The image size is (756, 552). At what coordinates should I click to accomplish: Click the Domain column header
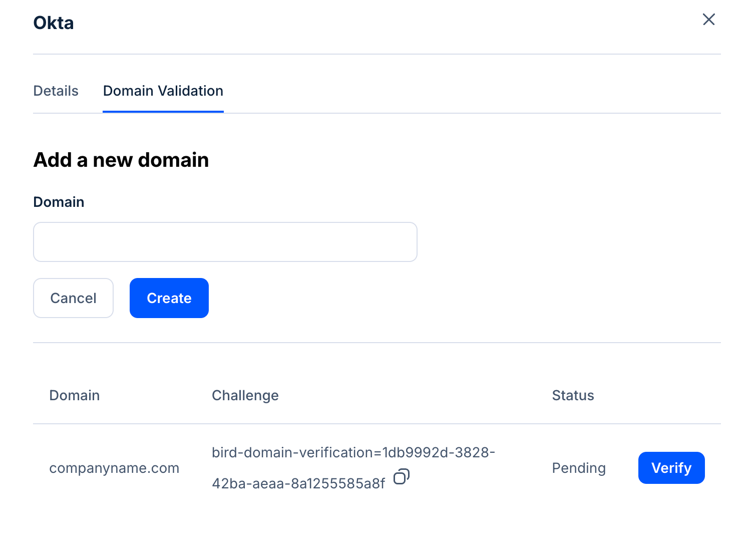(75, 395)
